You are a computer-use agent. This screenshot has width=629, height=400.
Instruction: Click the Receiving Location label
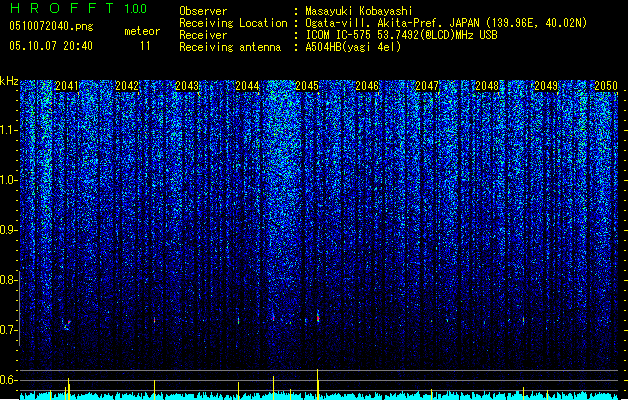(233, 23)
